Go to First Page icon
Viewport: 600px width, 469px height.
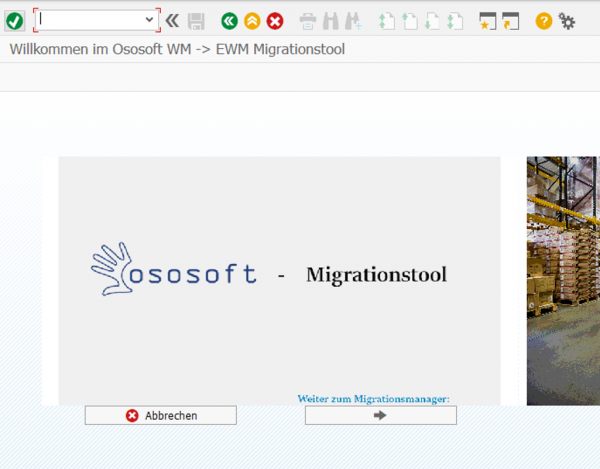386,21
